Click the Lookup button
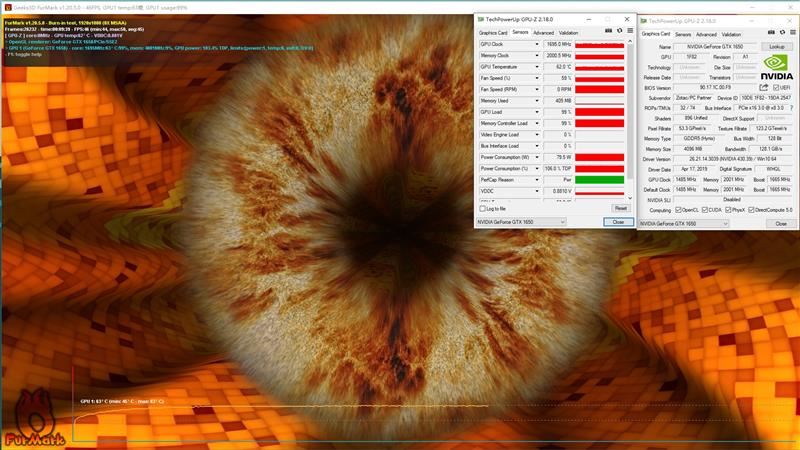The image size is (800, 450). [x=777, y=46]
